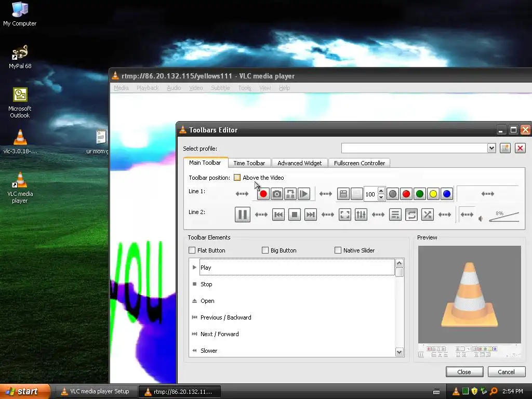Select the VLC media player desktop shortcut
This screenshot has height=399, width=532.
(20, 188)
